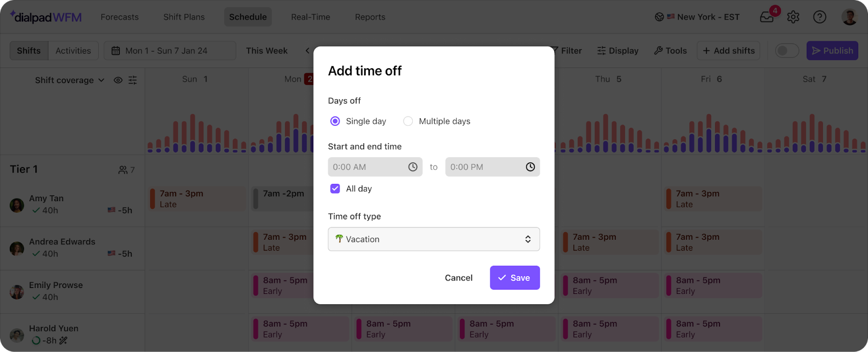Open the New York - EST timezone selector

tap(697, 17)
